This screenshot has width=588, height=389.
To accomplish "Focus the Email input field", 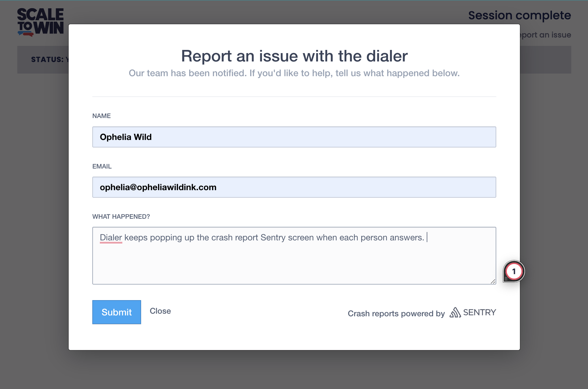I will (294, 187).
